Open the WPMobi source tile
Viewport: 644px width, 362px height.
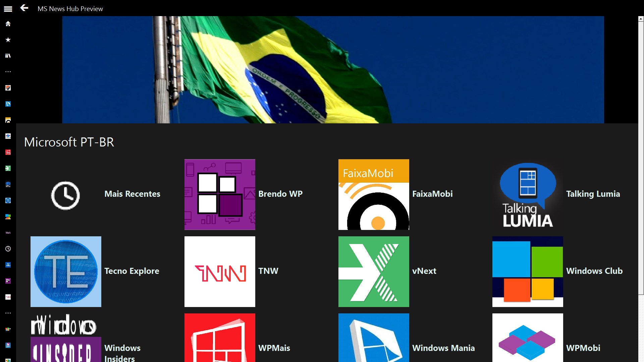(528, 339)
